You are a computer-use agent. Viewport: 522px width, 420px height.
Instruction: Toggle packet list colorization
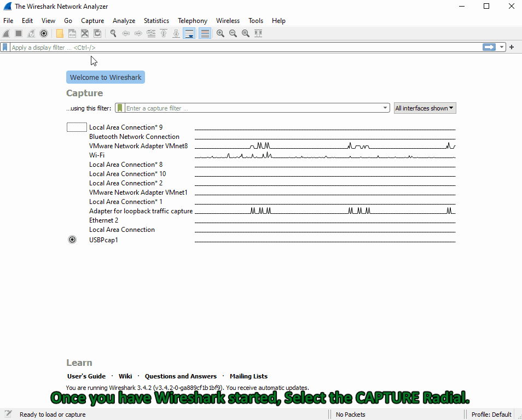click(205, 33)
